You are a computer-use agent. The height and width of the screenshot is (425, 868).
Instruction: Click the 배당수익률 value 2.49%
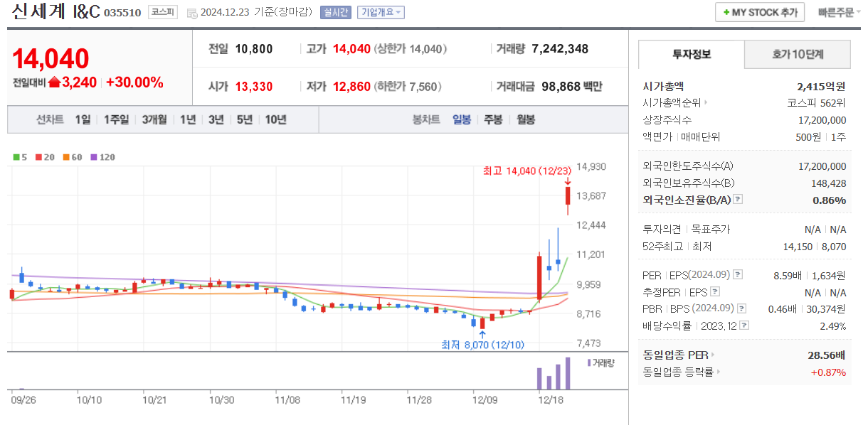coord(832,326)
